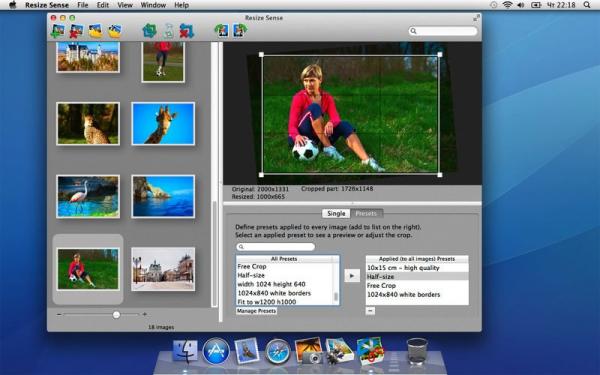
Task: Open the File menu
Action: (x=83, y=5)
